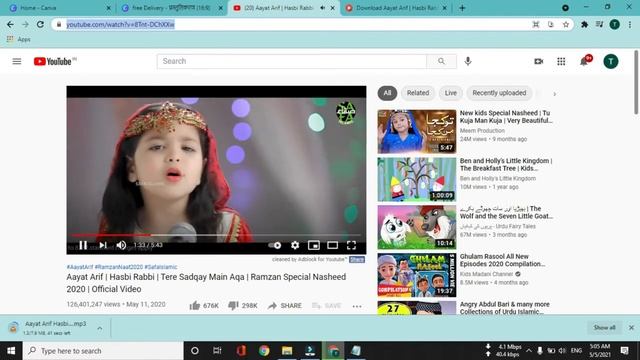
Task: Open the Windows Start menu
Action: click(x=11, y=351)
